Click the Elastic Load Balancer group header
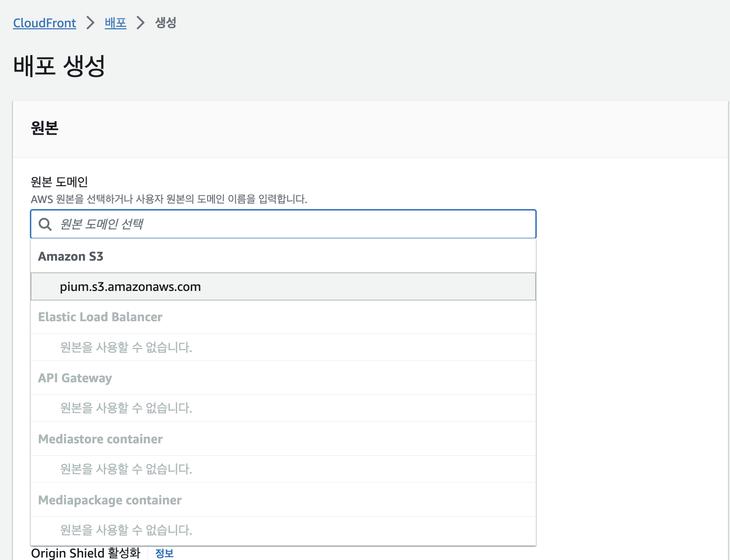The image size is (730, 560). [x=100, y=317]
